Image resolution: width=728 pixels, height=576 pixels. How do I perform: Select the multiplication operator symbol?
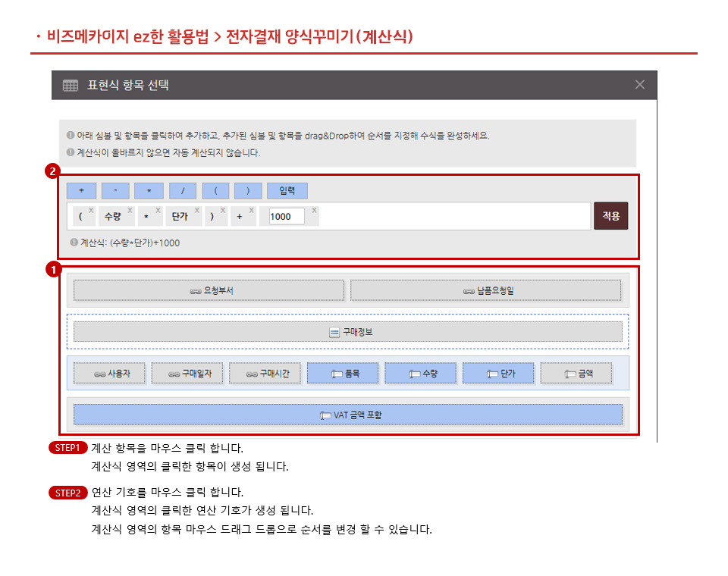pos(149,190)
